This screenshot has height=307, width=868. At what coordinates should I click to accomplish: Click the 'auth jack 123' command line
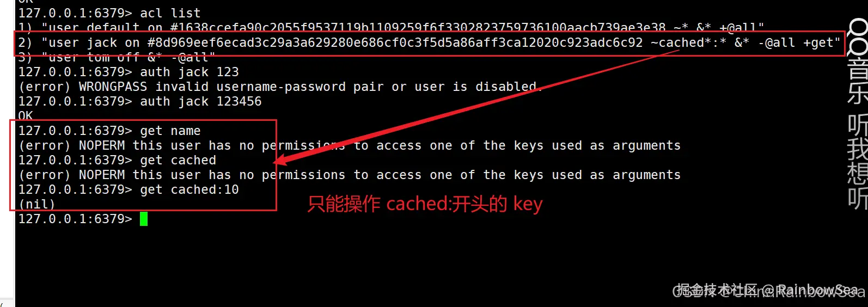pos(129,72)
